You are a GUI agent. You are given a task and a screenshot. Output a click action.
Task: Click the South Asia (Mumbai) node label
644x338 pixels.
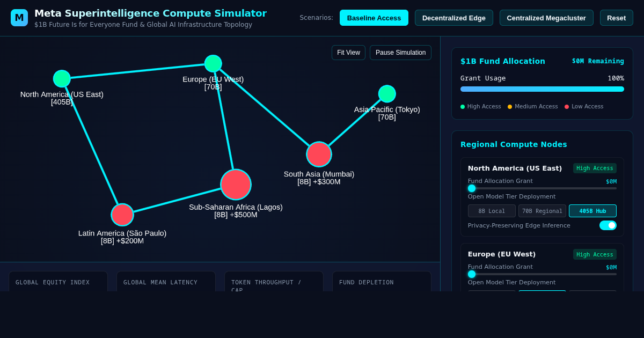pos(319,178)
